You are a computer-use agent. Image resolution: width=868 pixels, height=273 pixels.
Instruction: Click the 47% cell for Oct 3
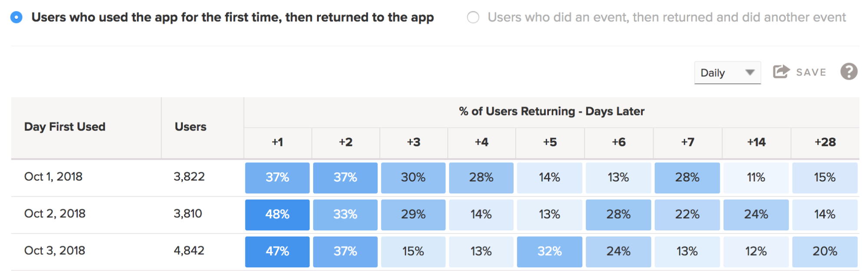click(x=277, y=251)
